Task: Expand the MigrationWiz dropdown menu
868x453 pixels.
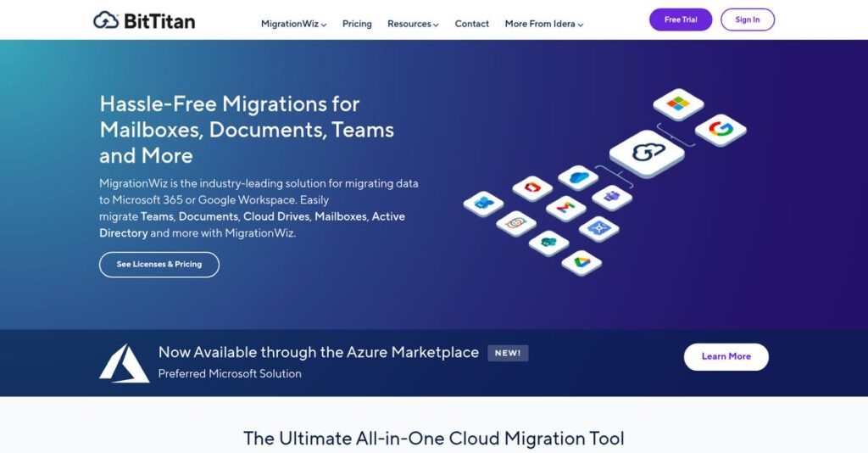Action: click(293, 24)
